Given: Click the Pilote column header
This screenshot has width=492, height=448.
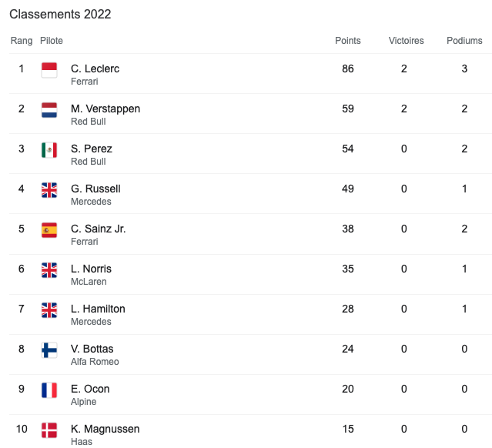Looking at the screenshot, I should 52,41.
